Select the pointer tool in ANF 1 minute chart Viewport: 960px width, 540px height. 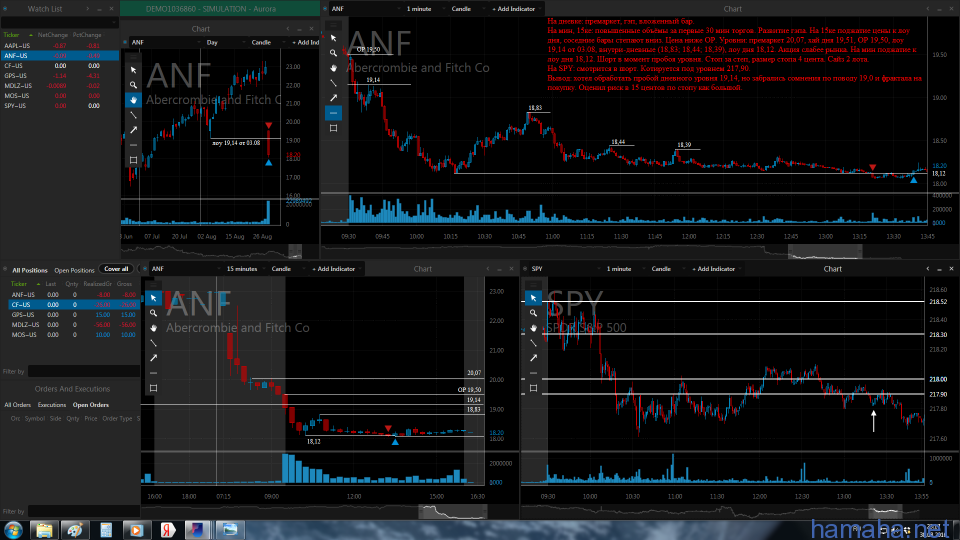333,38
